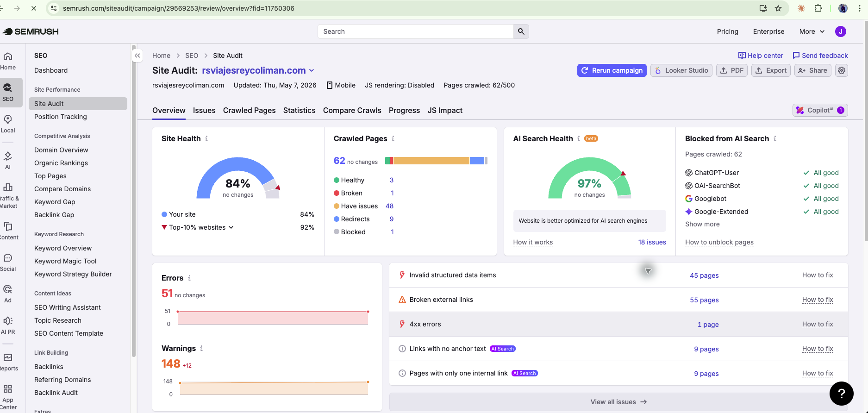Click the Crawled Pages info icon
Image resolution: width=868 pixels, height=413 pixels.
point(393,138)
